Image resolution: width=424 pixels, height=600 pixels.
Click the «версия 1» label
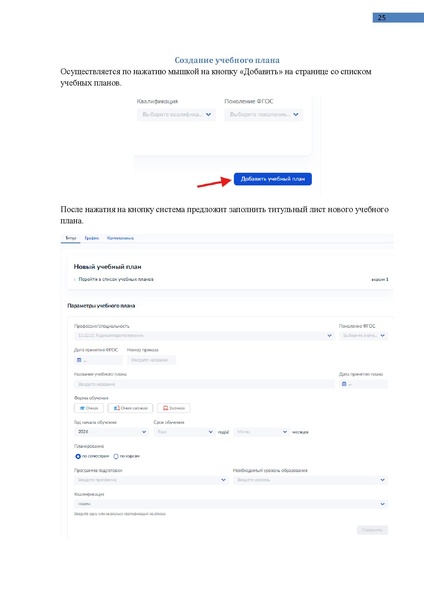click(380, 280)
